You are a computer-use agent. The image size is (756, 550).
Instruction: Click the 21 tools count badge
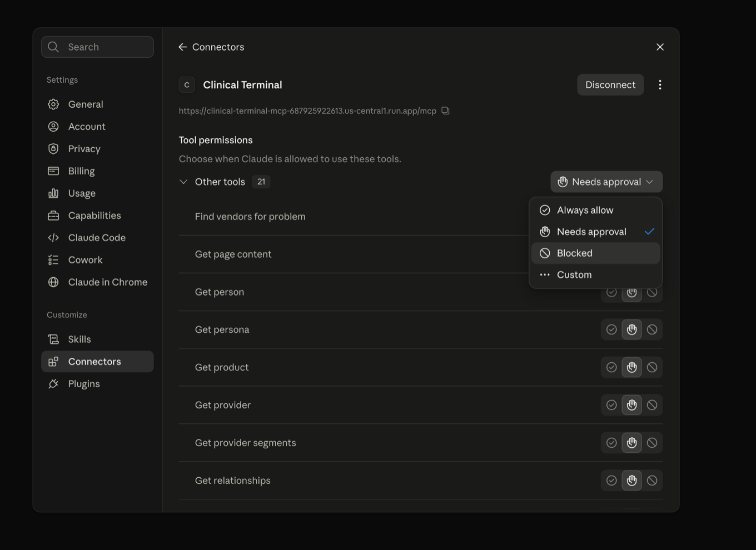pyautogui.click(x=261, y=182)
